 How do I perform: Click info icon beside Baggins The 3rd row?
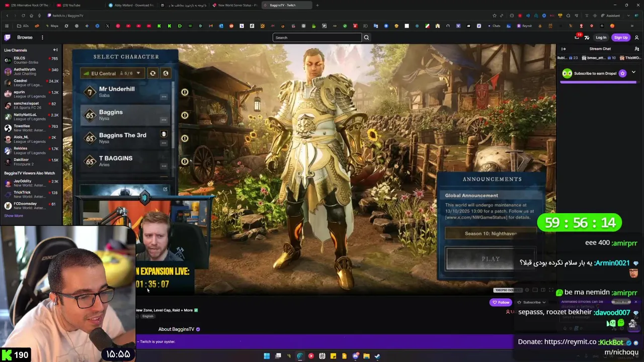coord(185,138)
